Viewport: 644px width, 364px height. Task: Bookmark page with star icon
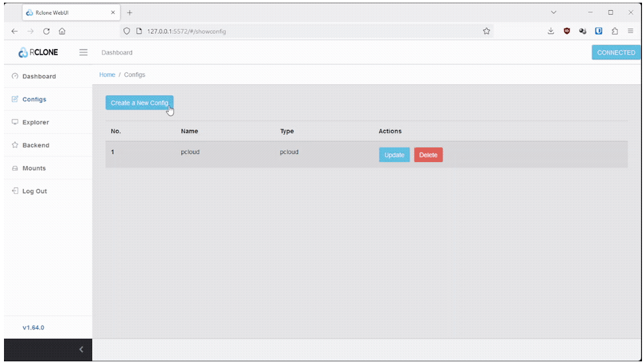[x=486, y=31]
